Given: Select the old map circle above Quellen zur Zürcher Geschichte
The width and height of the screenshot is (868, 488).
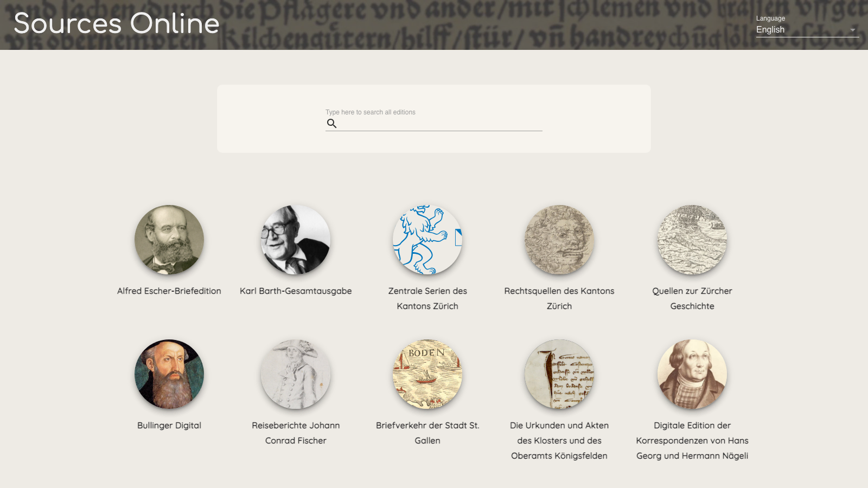Looking at the screenshot, I should [x=692, y=240].
